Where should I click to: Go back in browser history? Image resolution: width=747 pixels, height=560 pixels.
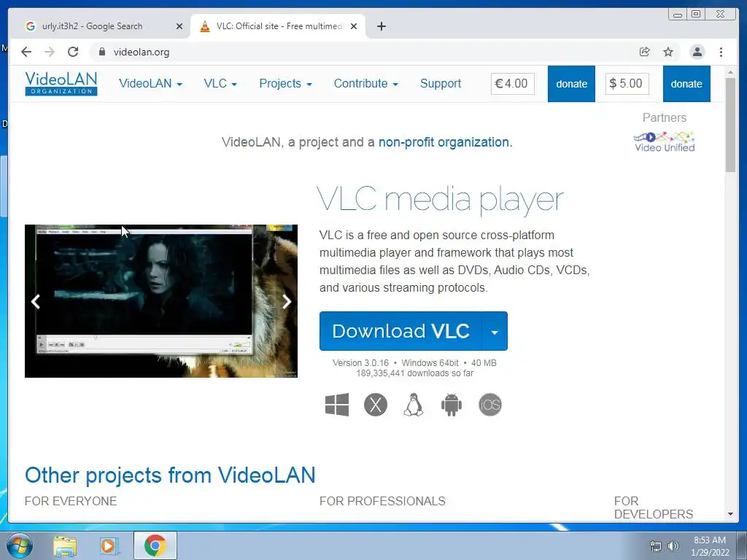point(26,52)
